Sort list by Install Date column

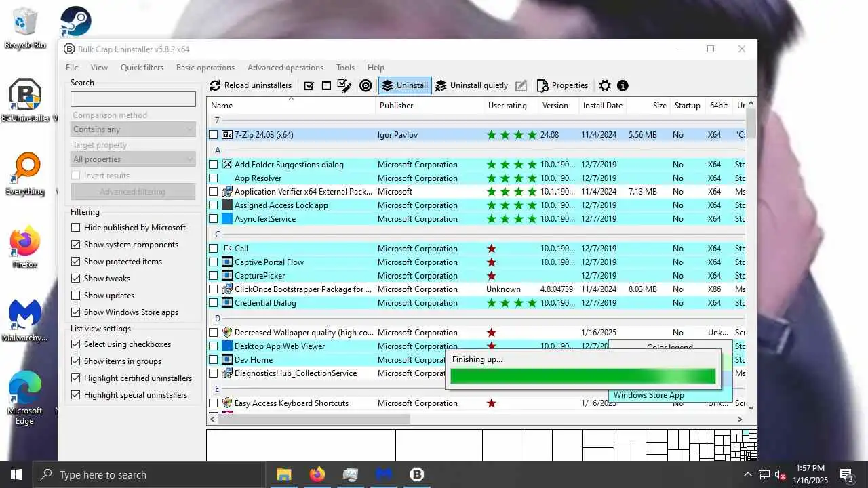(602, 106)
